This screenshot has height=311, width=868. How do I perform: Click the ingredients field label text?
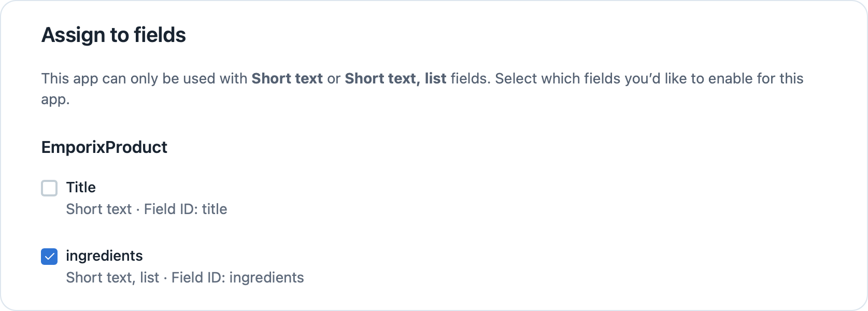pos(104,256)
